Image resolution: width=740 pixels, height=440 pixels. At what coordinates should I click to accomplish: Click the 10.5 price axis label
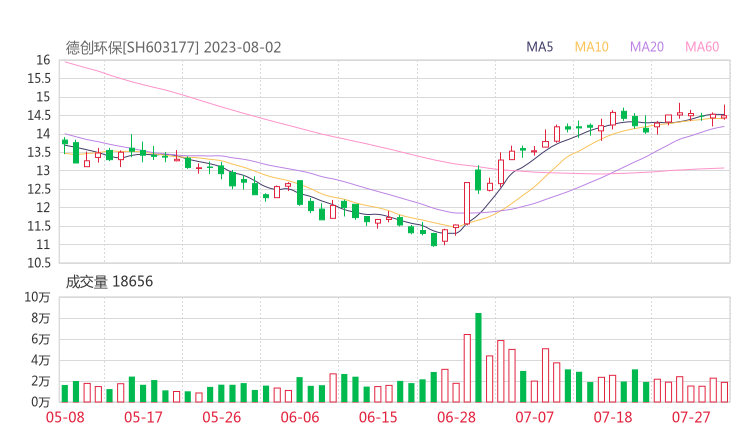[39, 263]
